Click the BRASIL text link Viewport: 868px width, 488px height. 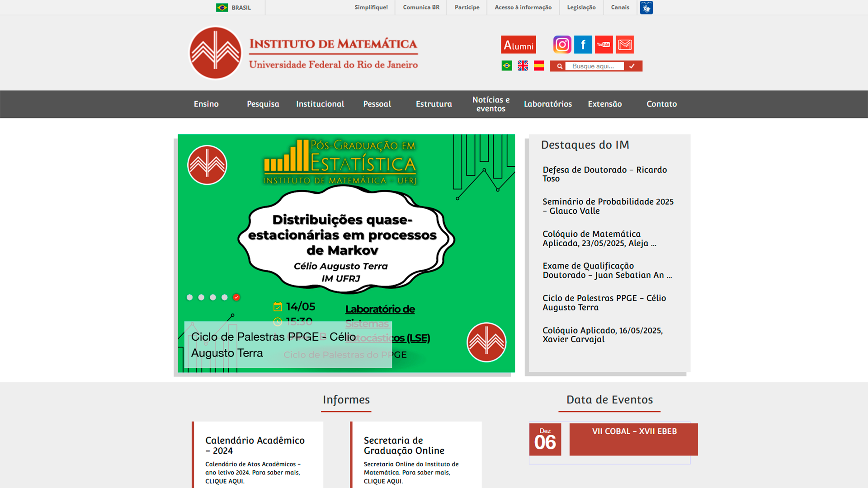tap(241, 8)
